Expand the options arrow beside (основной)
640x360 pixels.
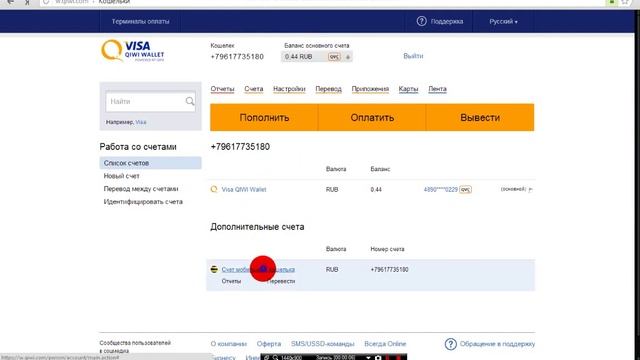(530, 189)
